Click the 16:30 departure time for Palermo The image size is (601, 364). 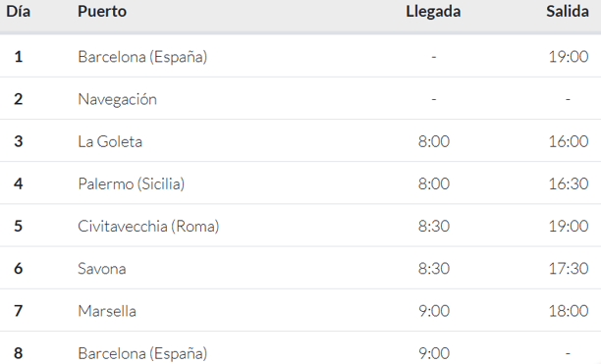tap(569, 184)
